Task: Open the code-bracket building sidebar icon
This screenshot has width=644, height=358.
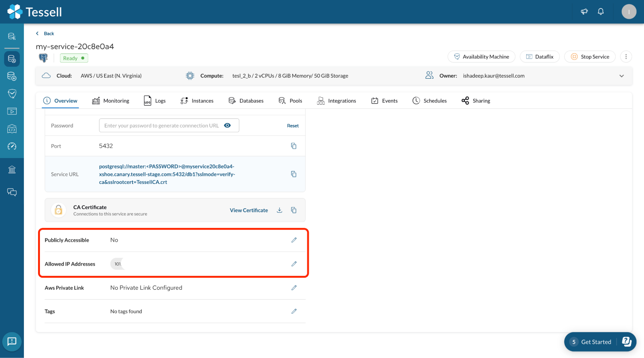Action: pos(12,129)
